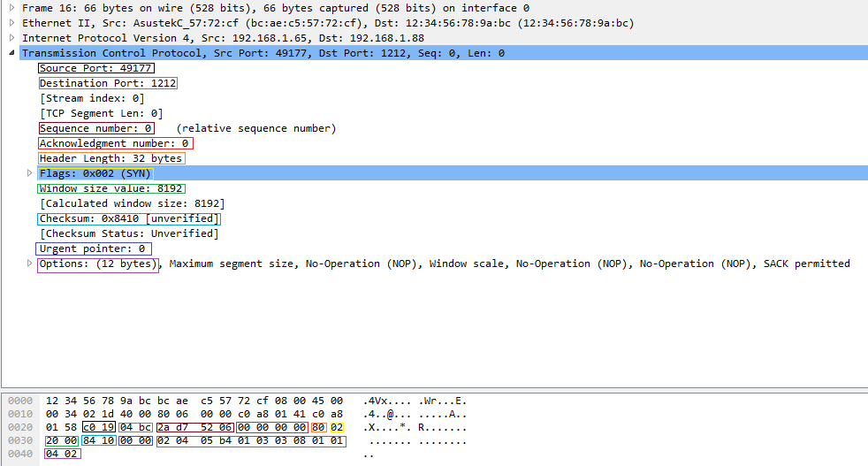The height and width of the screenshot is (466, 868).
Task: Select the Urgent pointer: 0 field
Action: click(x=93, y=248)
